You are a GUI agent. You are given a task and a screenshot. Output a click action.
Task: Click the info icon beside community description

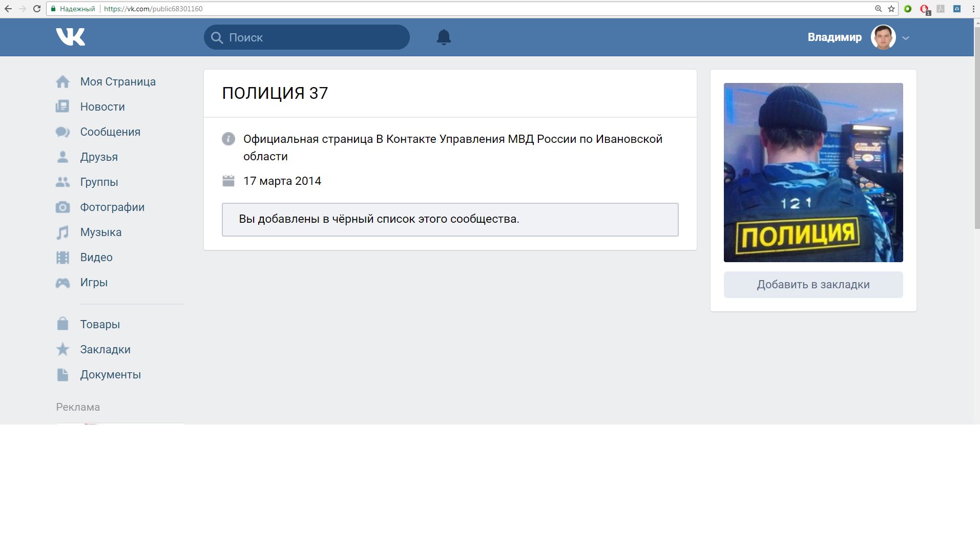(x=228, y=139)
